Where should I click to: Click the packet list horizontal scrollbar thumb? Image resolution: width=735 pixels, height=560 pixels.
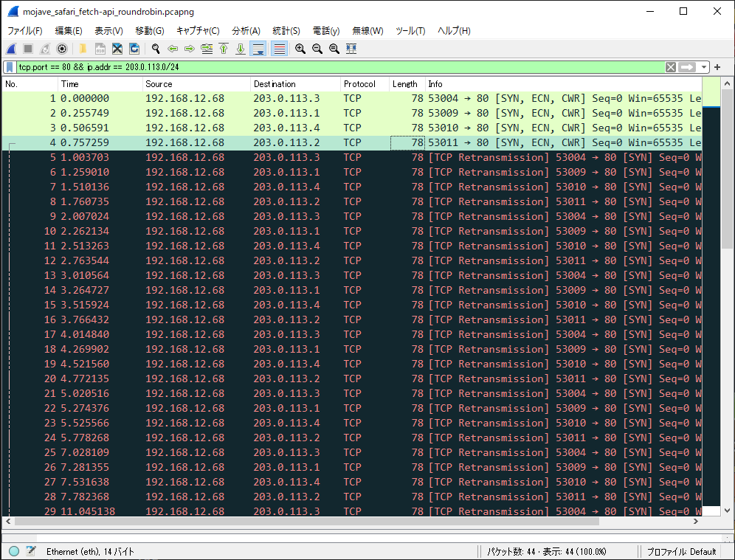tap(306, 521)
